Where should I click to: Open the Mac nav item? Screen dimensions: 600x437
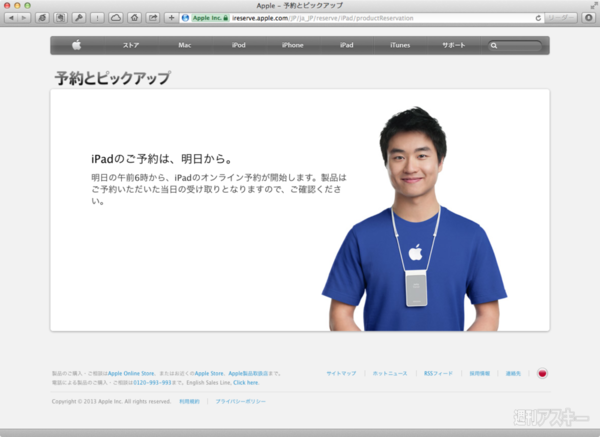[184, 45]
